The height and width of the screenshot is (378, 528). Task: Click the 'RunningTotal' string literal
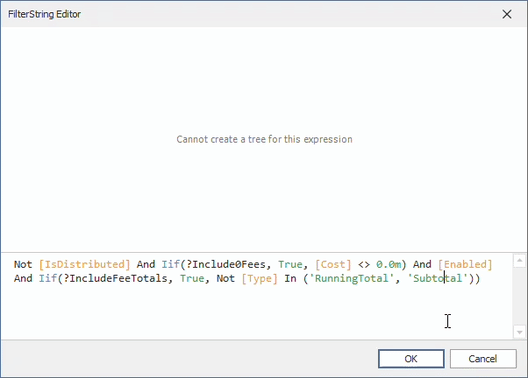tap(351, 278)
